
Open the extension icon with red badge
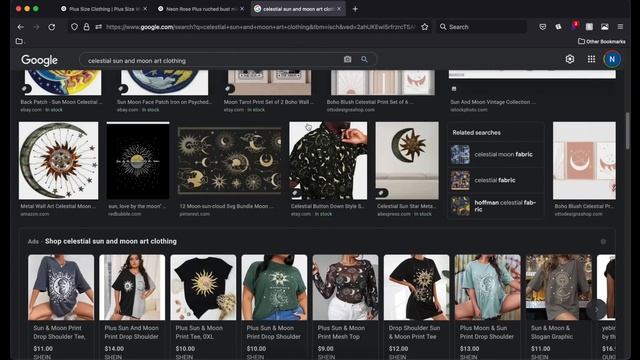tap(574, 26)
